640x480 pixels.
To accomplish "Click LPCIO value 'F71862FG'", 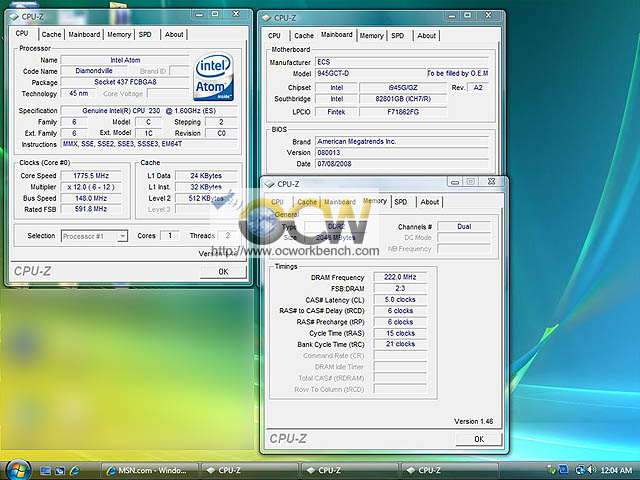I will tap(403, 112).
